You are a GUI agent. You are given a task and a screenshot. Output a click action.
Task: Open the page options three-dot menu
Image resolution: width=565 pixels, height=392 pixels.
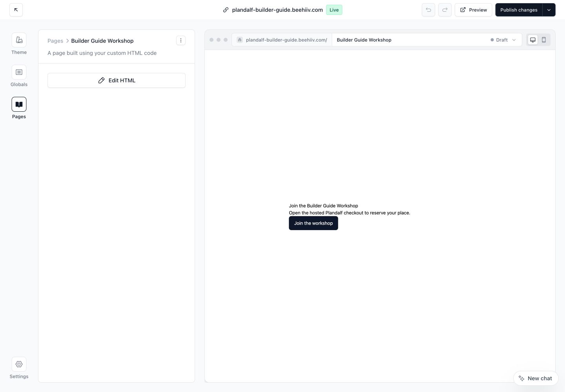click(181, 40)
